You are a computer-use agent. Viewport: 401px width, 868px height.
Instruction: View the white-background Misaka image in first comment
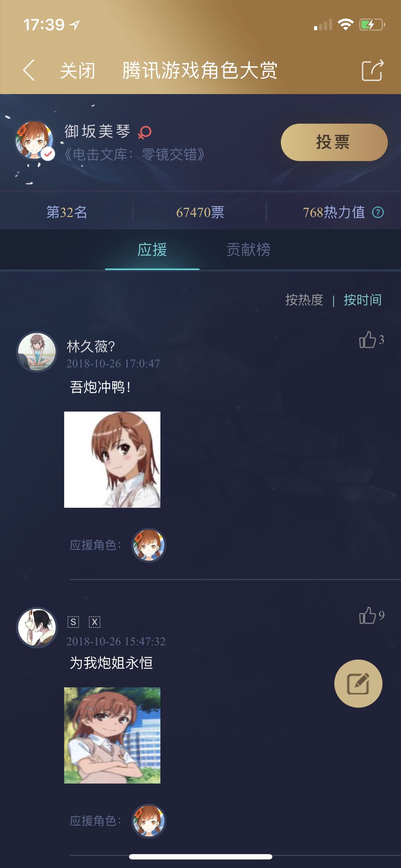(112, 460)
